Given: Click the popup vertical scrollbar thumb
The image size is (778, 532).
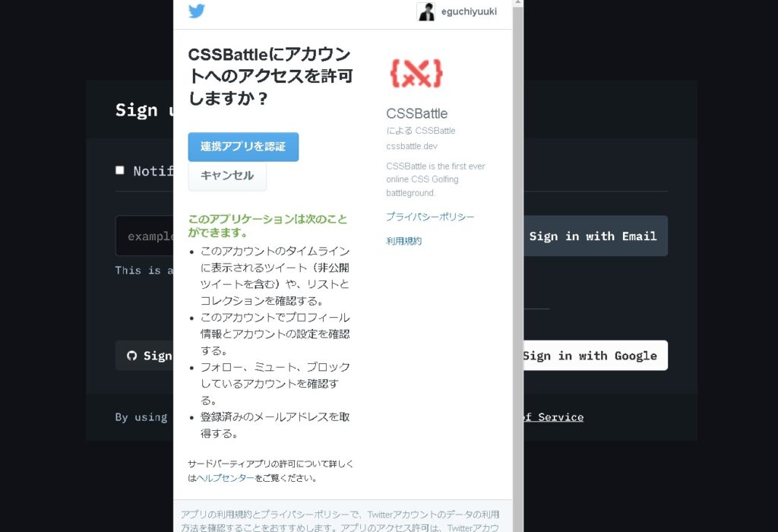Looking at the screenshot, I should coord(517,266).
